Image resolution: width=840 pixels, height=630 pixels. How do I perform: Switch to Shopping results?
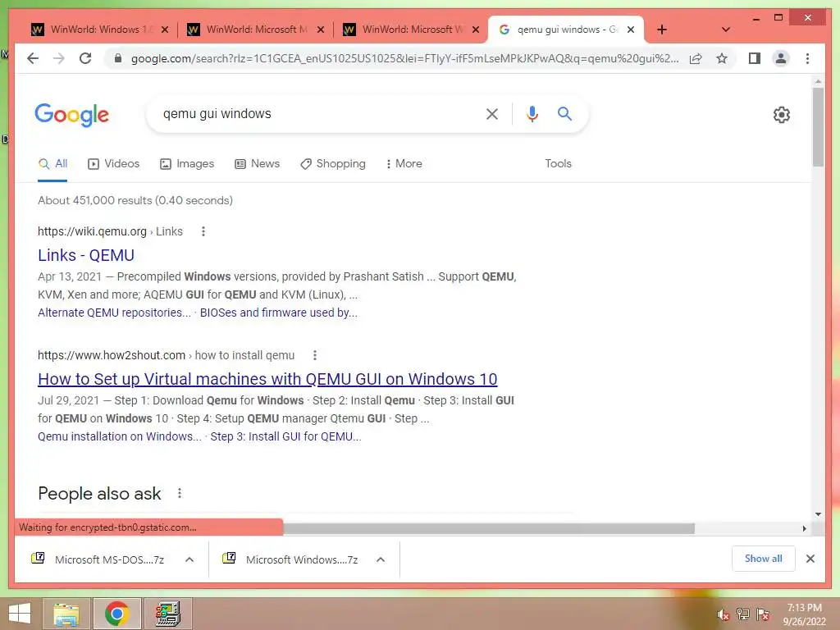pyautogui.click(x=333, y=164)
